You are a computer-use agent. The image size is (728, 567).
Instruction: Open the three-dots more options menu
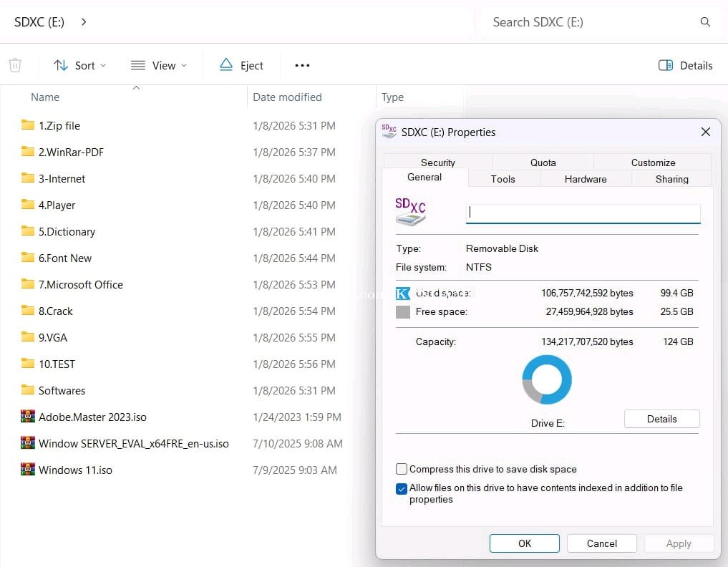(x=302, y=65)
